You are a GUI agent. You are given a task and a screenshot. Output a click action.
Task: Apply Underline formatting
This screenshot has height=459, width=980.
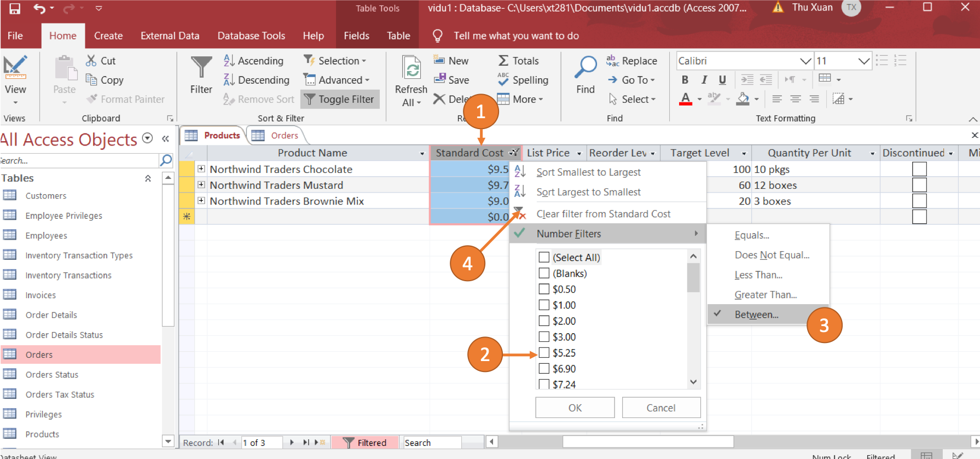(722, 80)
